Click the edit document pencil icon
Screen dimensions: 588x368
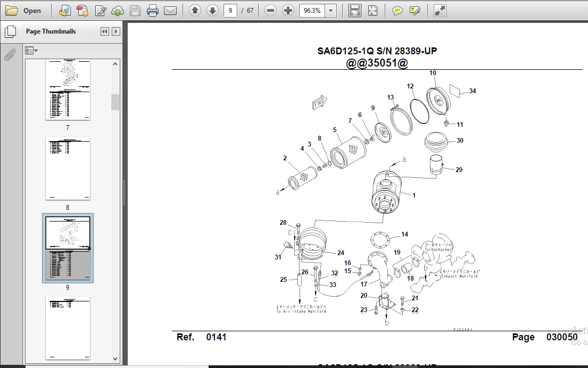(101, 11)
